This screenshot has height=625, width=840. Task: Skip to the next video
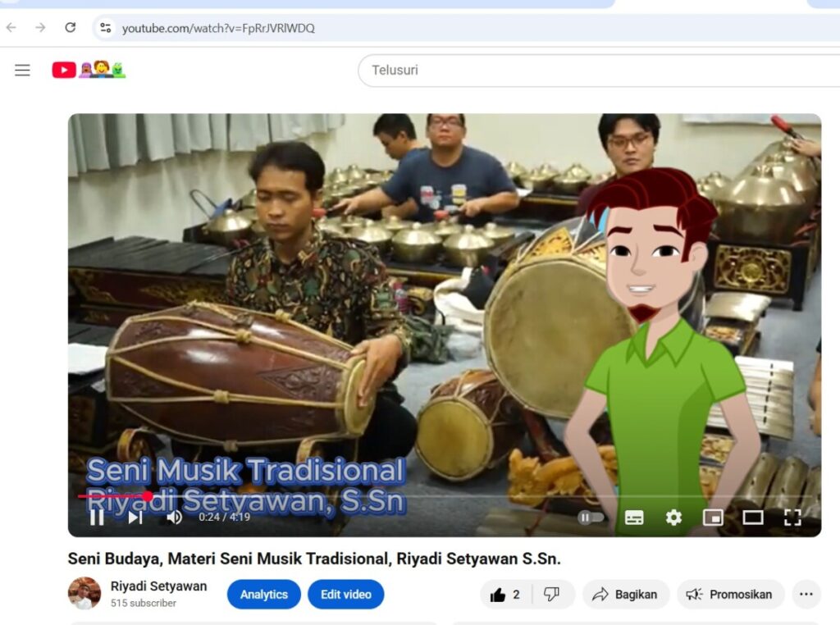tap(135, 517)
